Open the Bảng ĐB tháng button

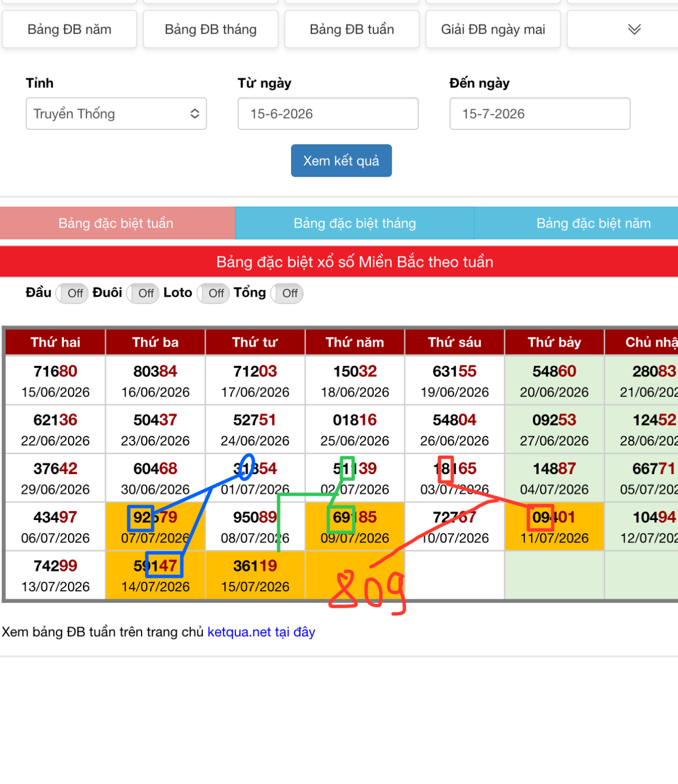(x=211, y=30)
